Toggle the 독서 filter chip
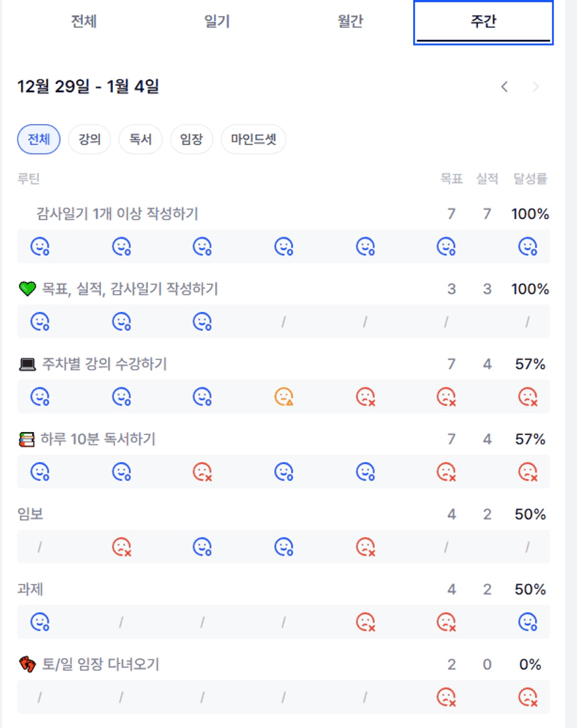The height and width of the screenshot is (728, 577). click(x=140, y=140)
